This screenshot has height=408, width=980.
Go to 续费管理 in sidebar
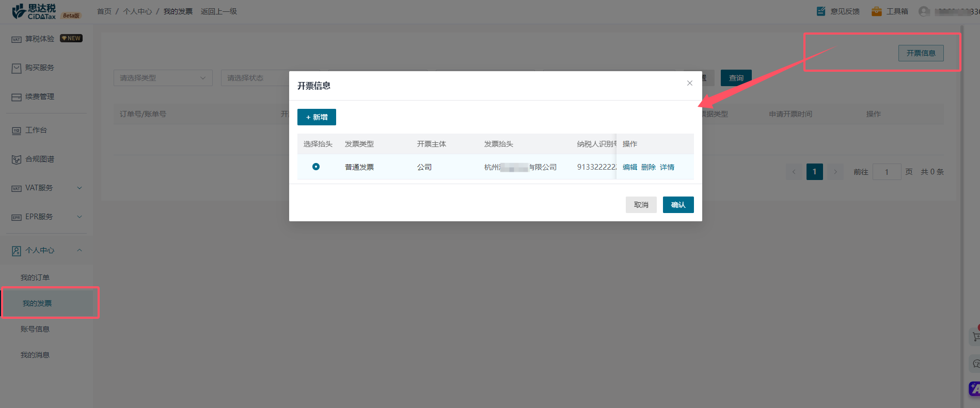click(40, 96)
